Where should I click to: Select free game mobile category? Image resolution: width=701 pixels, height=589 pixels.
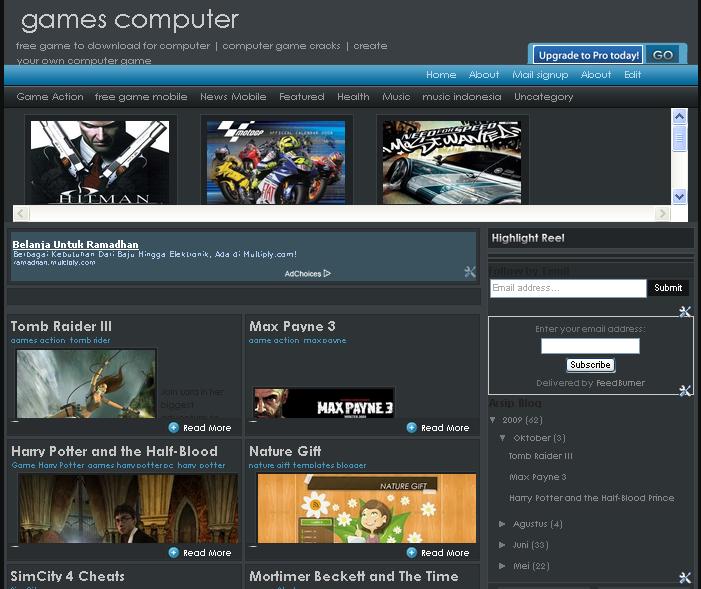coord(141,97)
